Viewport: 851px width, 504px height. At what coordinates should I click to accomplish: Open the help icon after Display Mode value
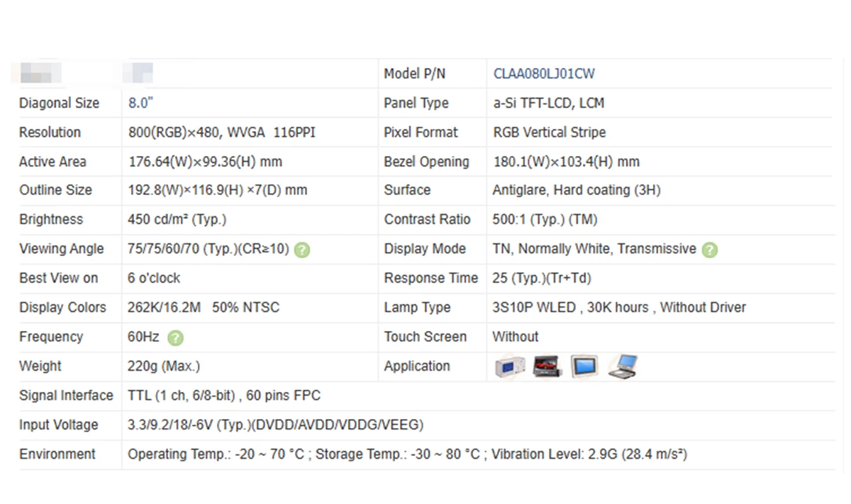point(709,250)
